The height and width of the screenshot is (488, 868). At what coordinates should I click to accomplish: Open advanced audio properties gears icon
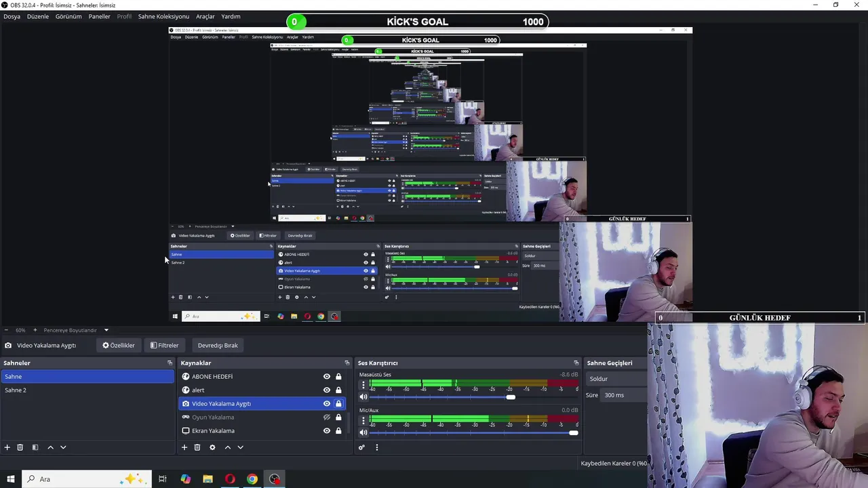[x=361, y=447]
